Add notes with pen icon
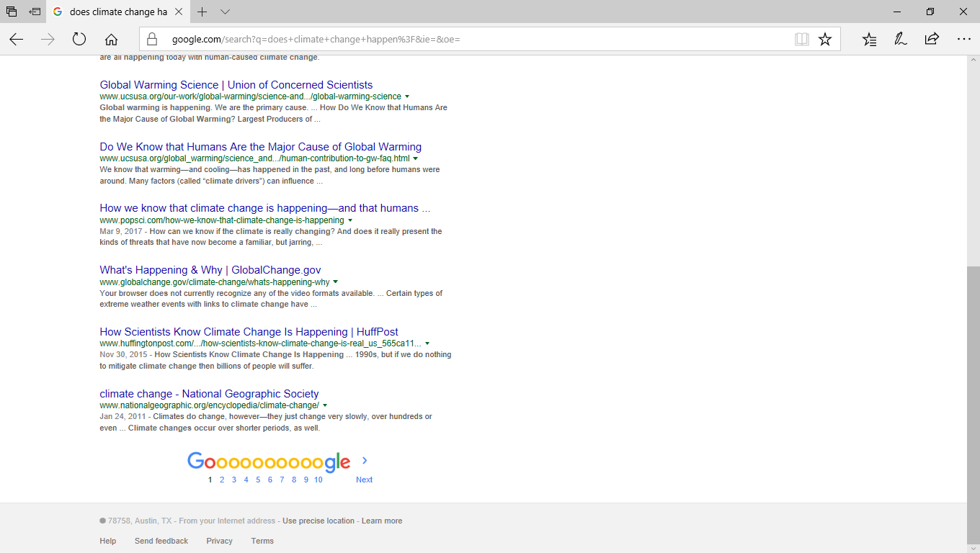Screen dimensions: 980x553 click(901, 39)
